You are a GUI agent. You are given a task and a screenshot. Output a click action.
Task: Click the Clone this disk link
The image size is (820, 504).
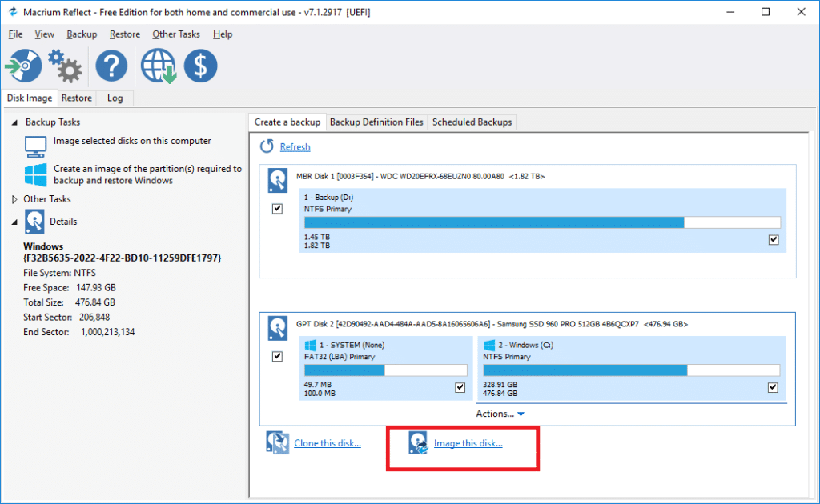tap(327, 443)
